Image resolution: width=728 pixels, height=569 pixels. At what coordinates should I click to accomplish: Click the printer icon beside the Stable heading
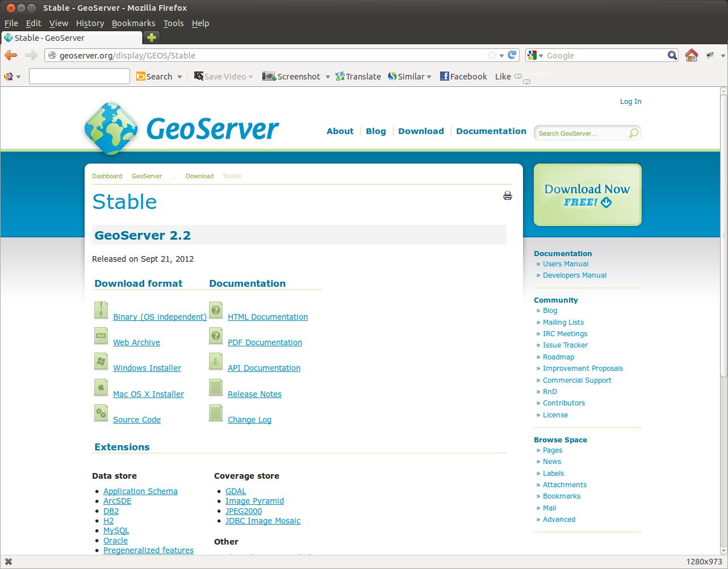coord(508,196)
